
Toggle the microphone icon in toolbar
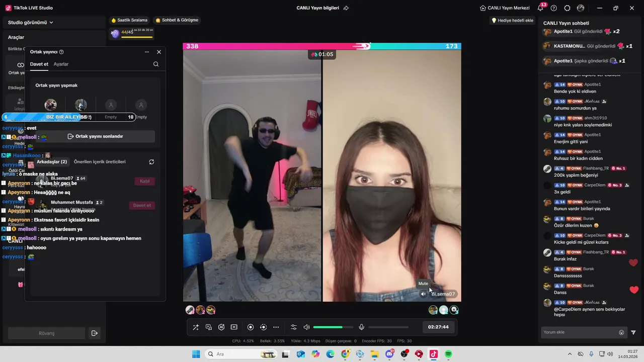pos(361,327)
